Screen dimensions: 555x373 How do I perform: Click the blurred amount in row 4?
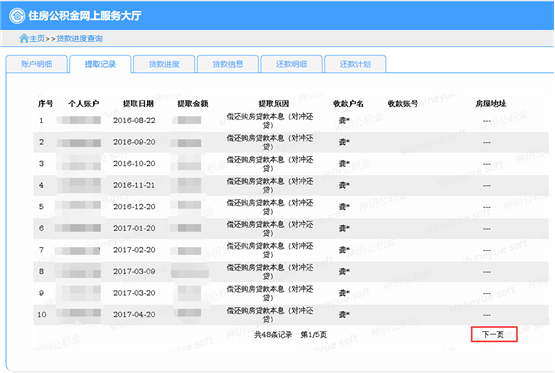pyautogui.click(x=187, y=185)
